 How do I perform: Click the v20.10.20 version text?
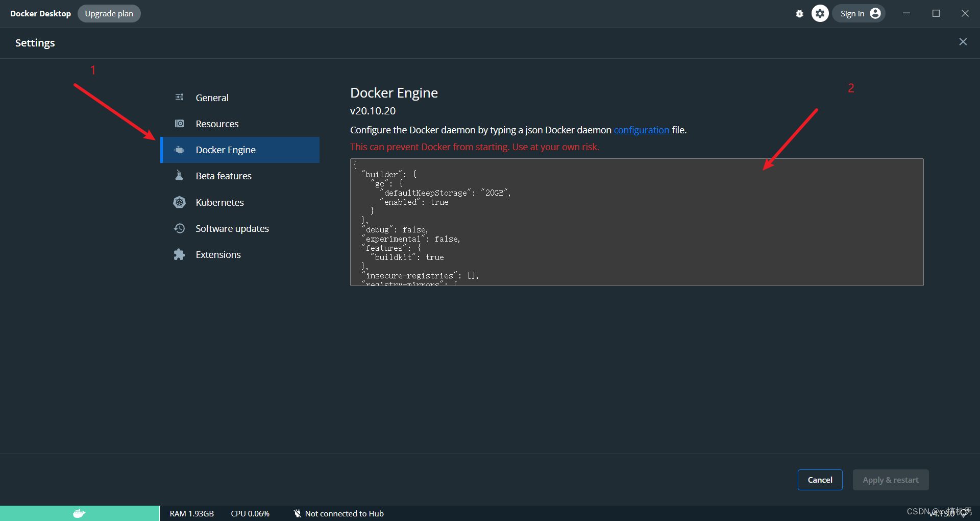373,111
